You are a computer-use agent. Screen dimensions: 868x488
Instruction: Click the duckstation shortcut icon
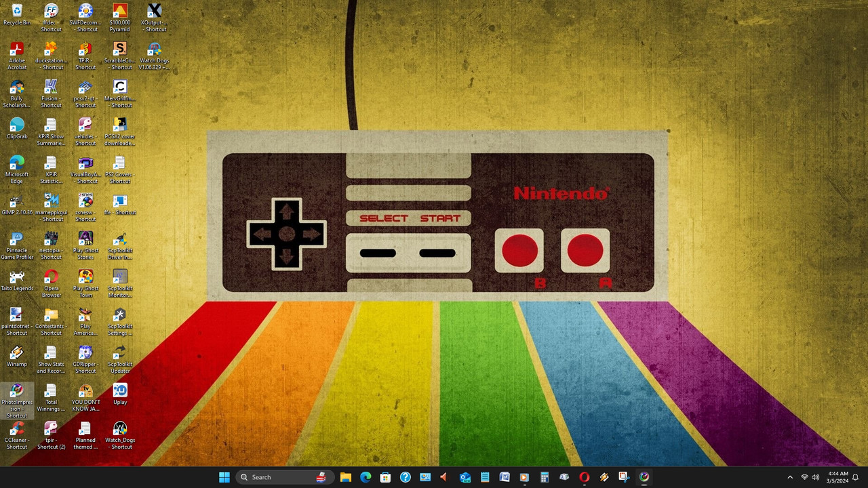point(51,56)
